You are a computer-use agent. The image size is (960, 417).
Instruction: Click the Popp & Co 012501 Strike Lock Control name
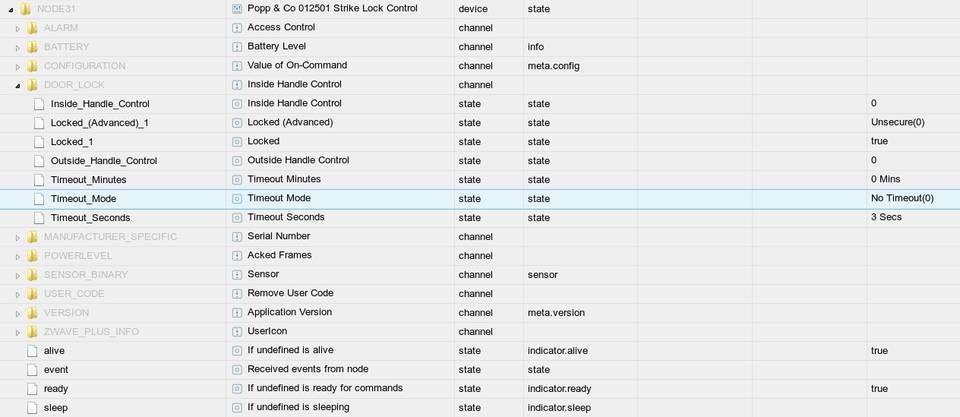(x=332, y=9)
